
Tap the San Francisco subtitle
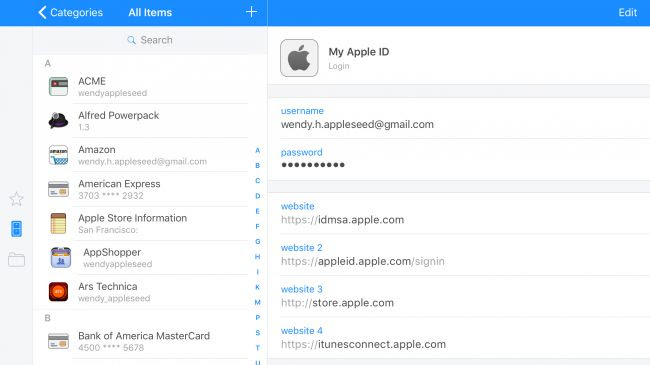tap(108, 230)
